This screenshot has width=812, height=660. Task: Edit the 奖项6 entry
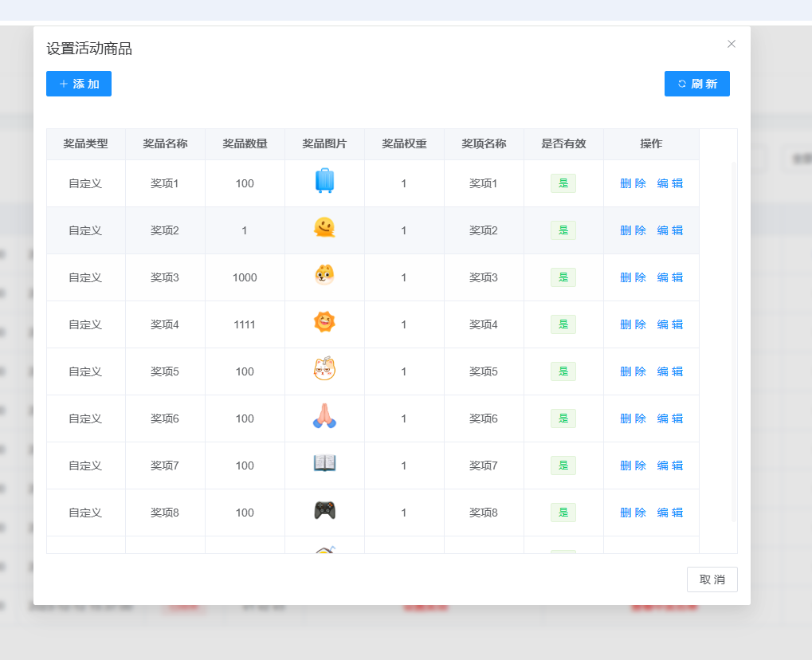coord(669,418)
